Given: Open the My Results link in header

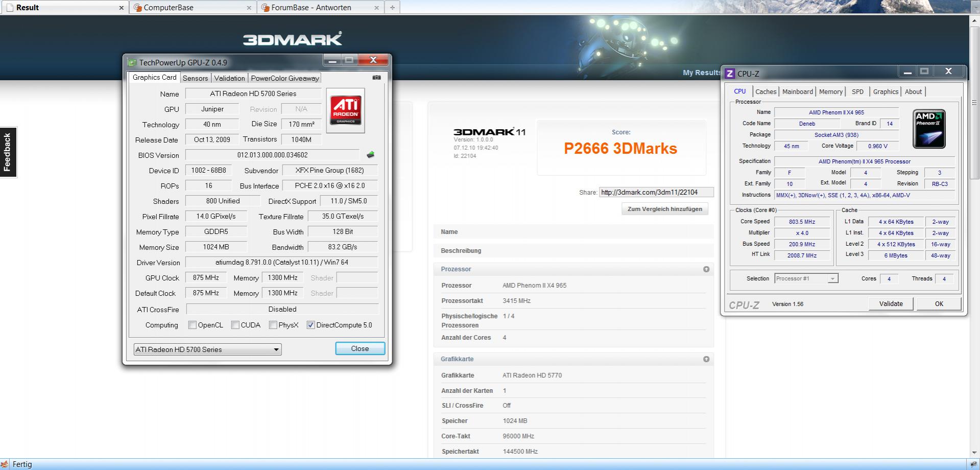Looking at the screenshot, I should [x=702, y=73].
